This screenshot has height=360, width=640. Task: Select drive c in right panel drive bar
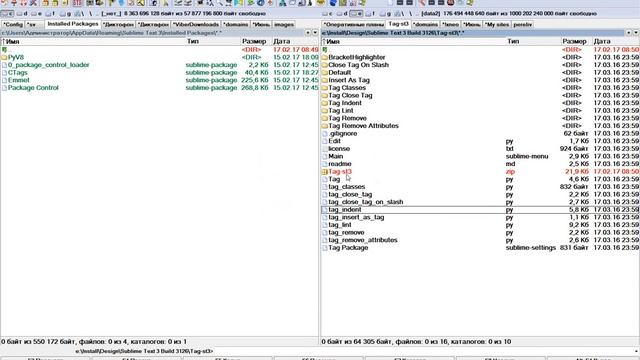coord(327,13)
